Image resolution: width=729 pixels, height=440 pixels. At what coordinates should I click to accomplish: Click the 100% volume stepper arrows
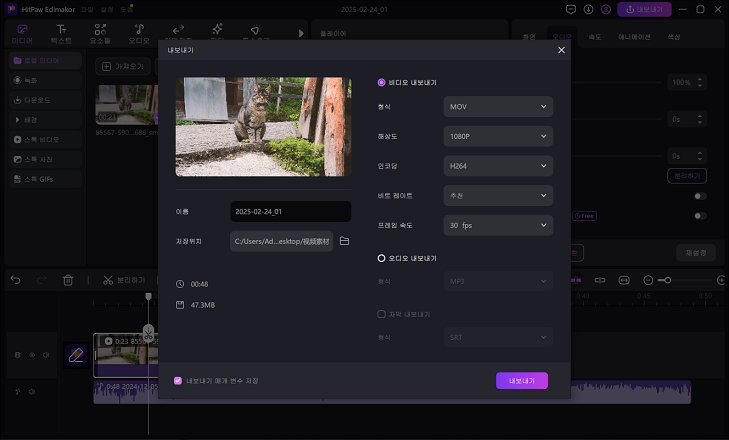tap(700, 82)
